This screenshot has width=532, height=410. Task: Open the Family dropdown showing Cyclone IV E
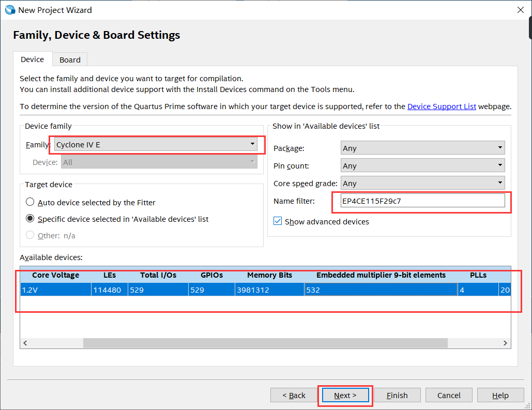[156, 145]
